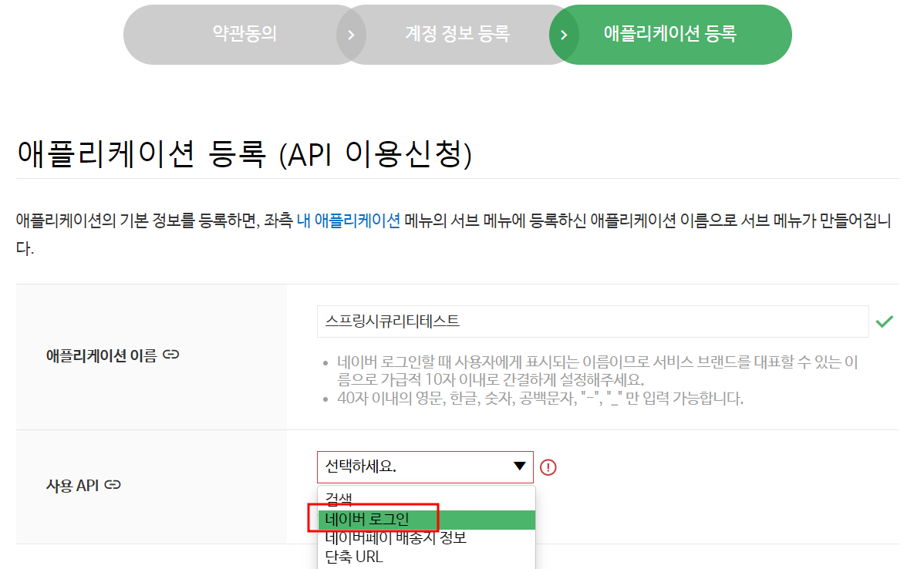Click the link icon beside 사용 API
This screenshot has width=924, height=569.
[113, 485]
